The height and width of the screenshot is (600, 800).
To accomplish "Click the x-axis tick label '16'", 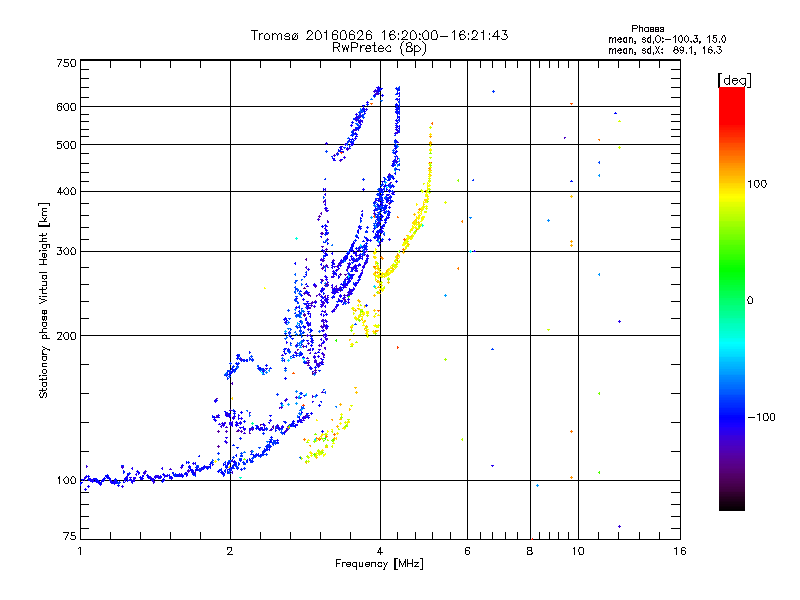I will click(680, 551).
